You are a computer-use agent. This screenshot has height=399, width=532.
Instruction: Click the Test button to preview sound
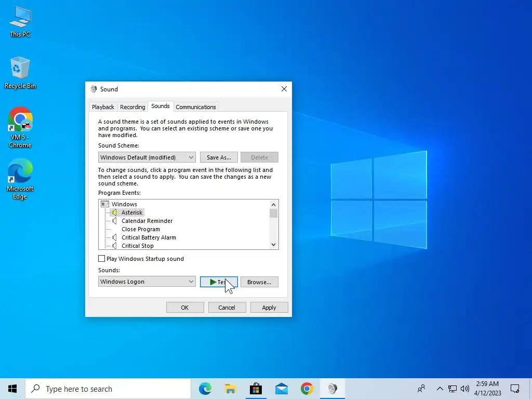tap(219, 282)
